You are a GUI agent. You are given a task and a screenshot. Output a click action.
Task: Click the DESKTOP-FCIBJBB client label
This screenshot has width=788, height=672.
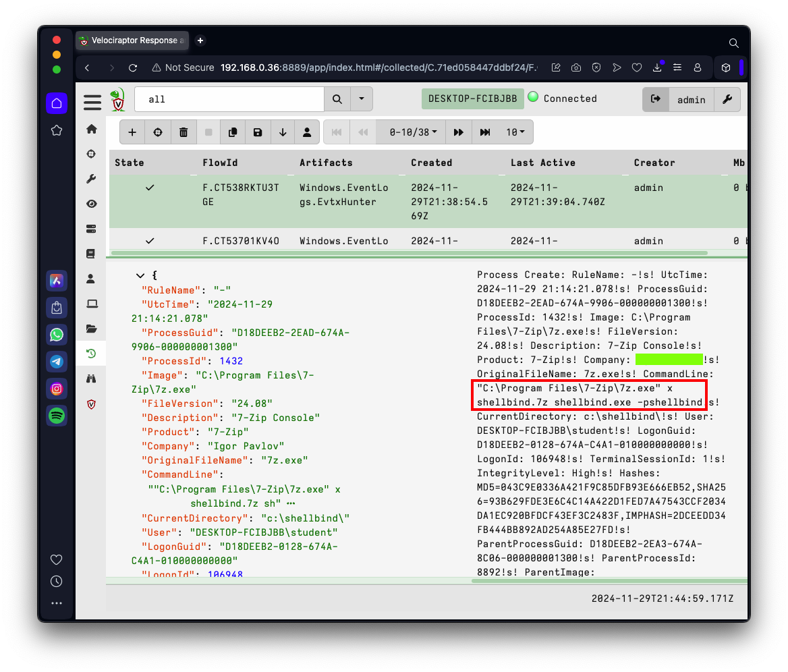(472, 99)
